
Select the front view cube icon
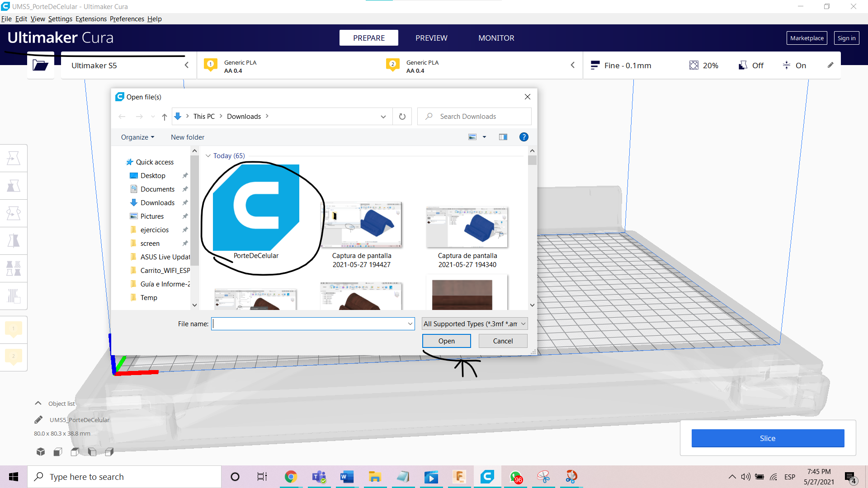58,452
